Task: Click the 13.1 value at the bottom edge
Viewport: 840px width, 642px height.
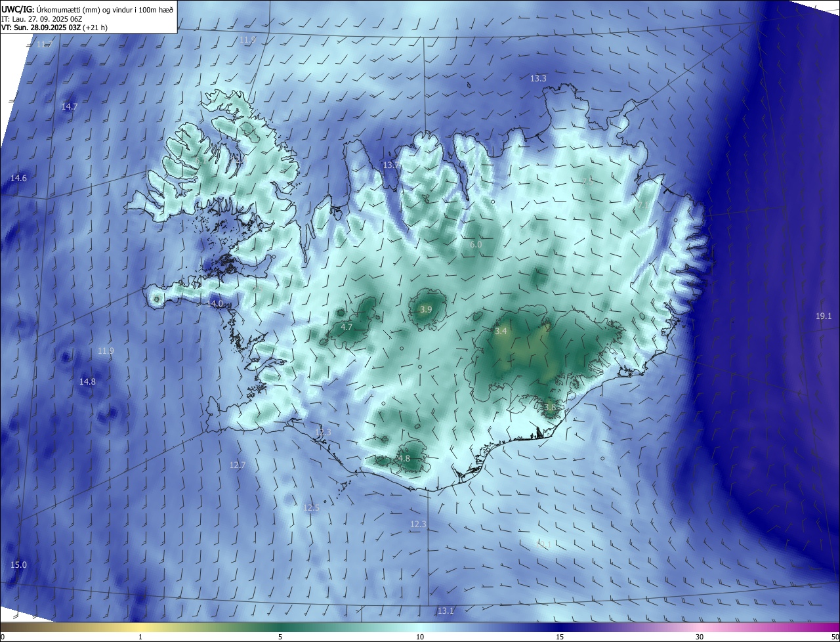Action: [446, 610]
